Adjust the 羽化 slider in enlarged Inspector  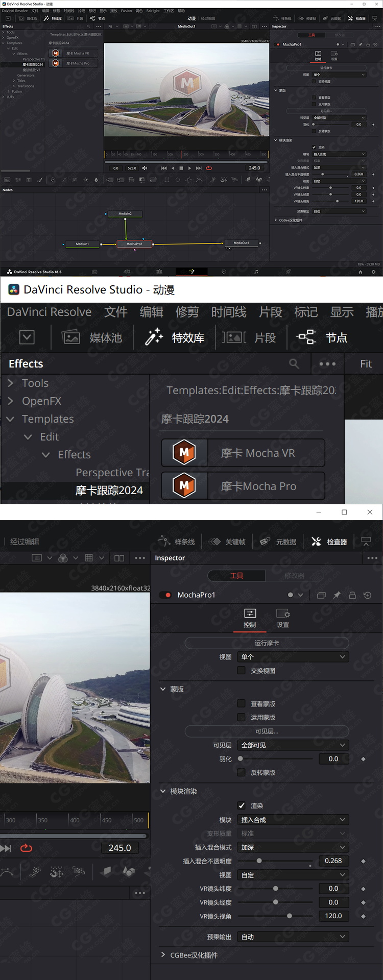tap(275, 759)
